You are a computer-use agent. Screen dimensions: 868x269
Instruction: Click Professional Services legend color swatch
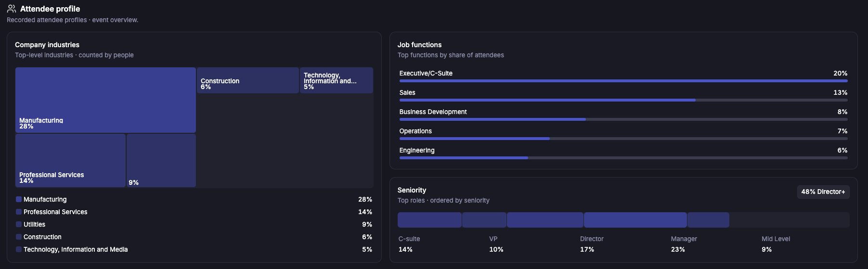19,212
